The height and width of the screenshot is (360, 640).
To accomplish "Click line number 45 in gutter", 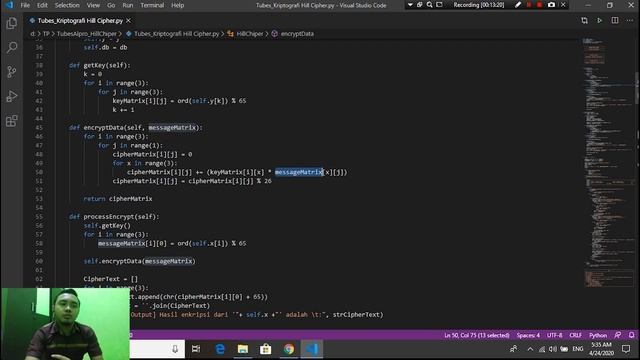I will pyautogui.click(x=39, y=128).
